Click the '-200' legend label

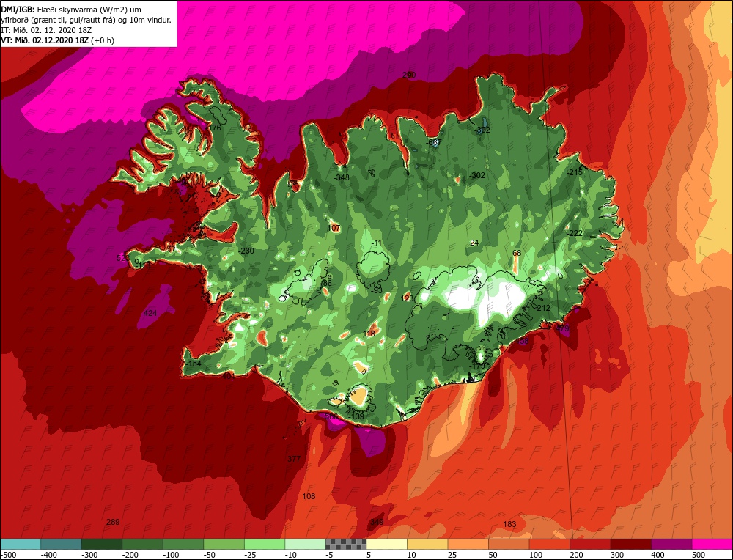(130, 555)
